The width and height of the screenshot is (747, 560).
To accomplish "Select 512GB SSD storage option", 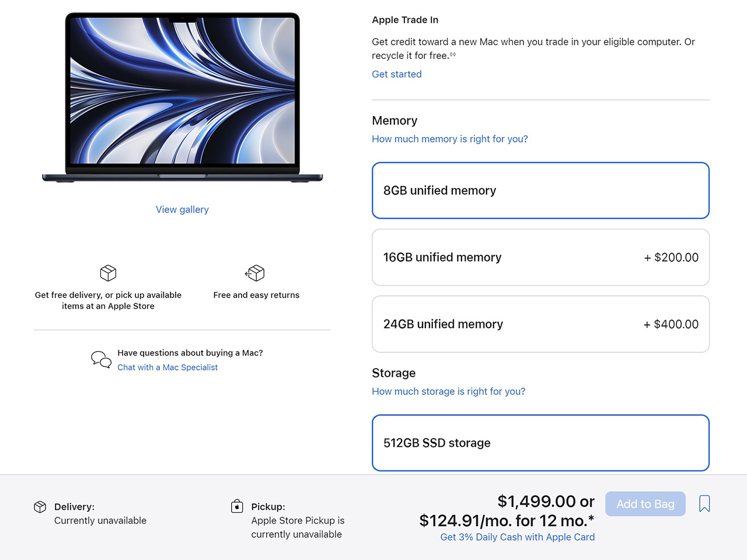I will click(540, 443).
